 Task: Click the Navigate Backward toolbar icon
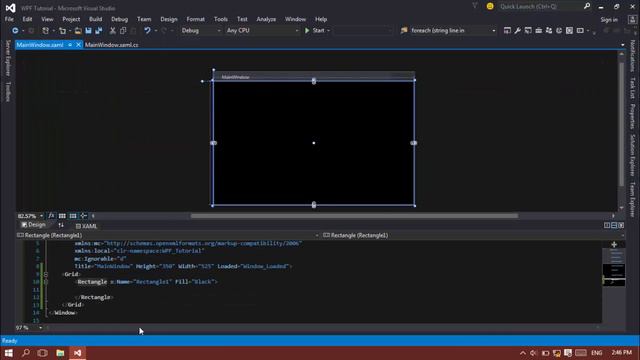15,31
